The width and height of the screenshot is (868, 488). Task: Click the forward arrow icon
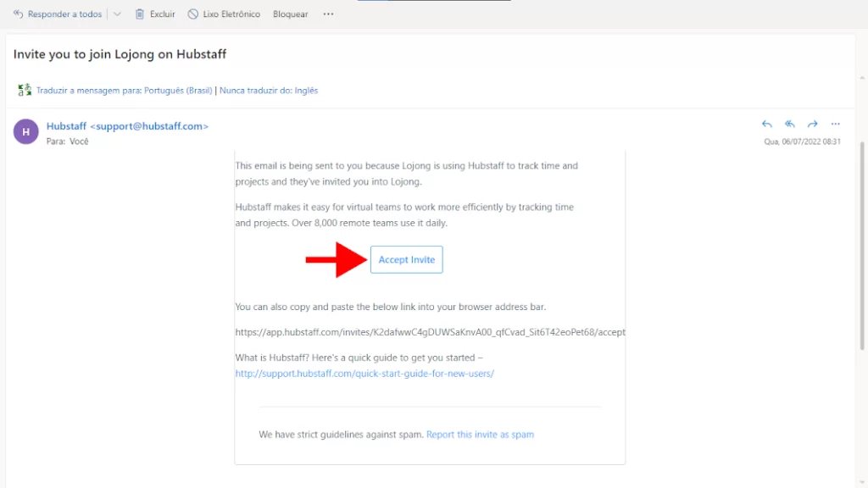pos(812,124)
